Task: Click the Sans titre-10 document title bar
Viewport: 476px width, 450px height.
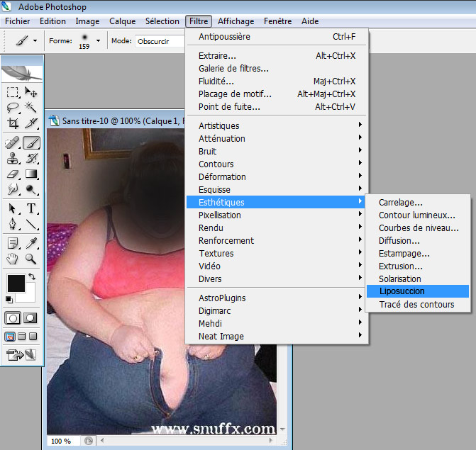Action: coord(116,121)
